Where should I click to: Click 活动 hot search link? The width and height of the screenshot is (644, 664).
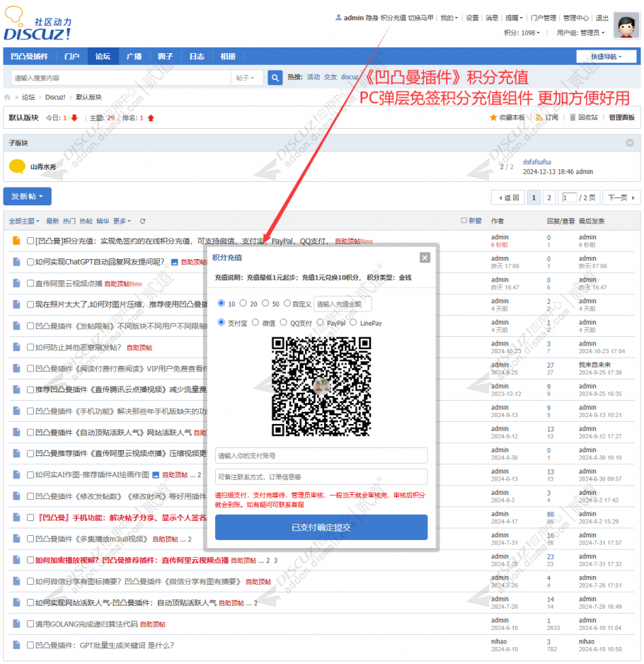314,77
